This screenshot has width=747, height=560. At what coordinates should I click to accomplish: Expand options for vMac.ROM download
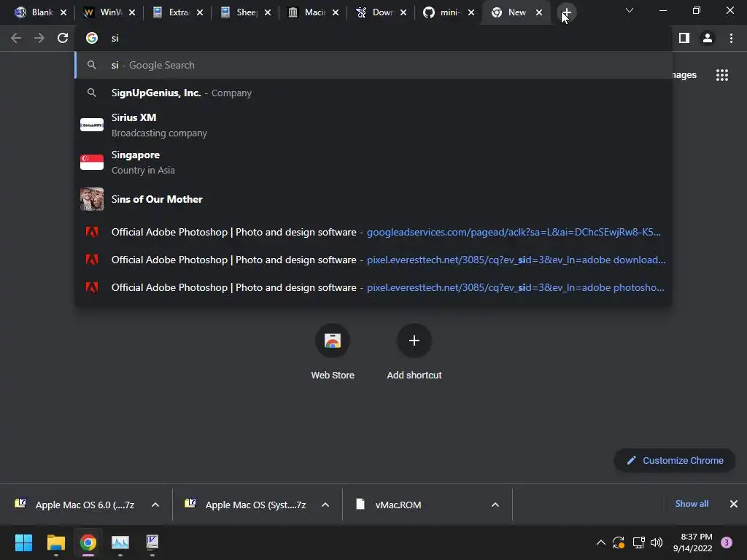pyautogui.click(x=495, y=505)
